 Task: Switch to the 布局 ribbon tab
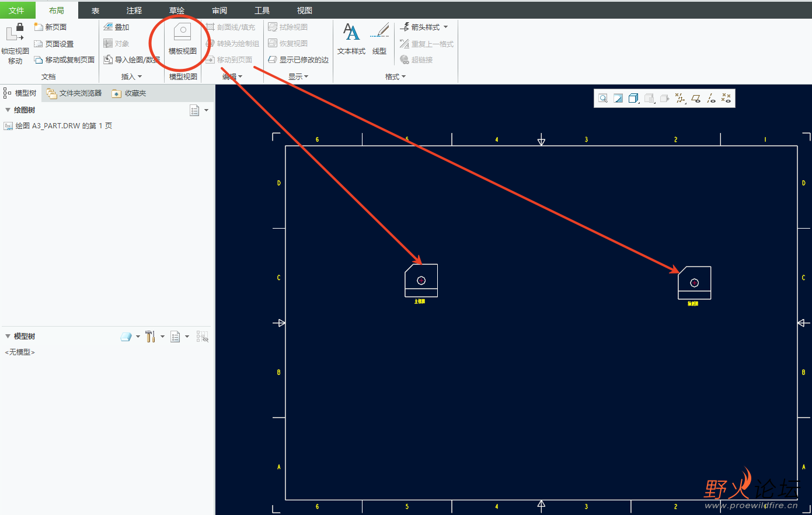click(57, 10)
